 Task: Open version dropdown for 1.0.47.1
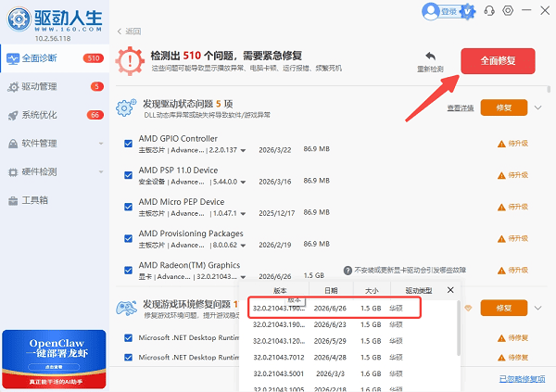(x=243, y=213)
